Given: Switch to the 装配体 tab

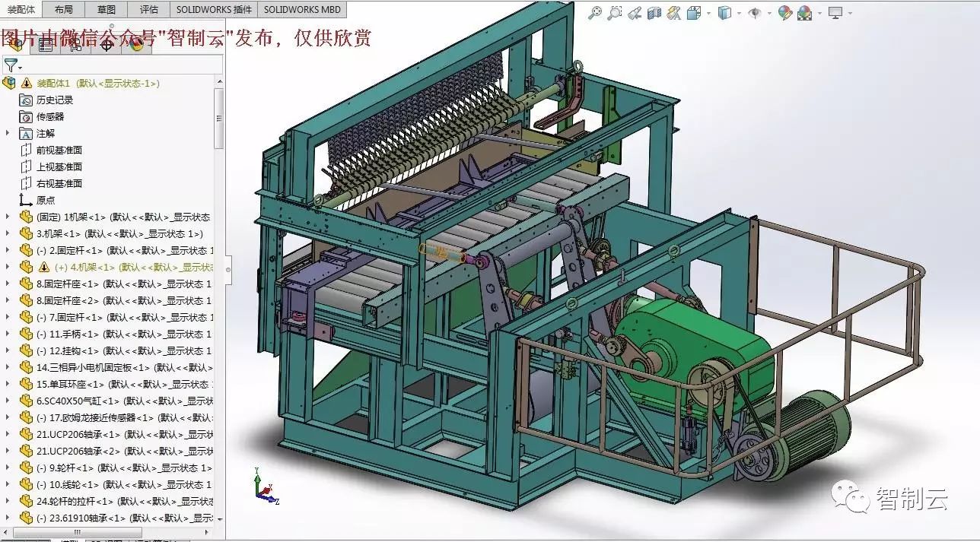Looking at the screenshot, I should pos(23,9).
